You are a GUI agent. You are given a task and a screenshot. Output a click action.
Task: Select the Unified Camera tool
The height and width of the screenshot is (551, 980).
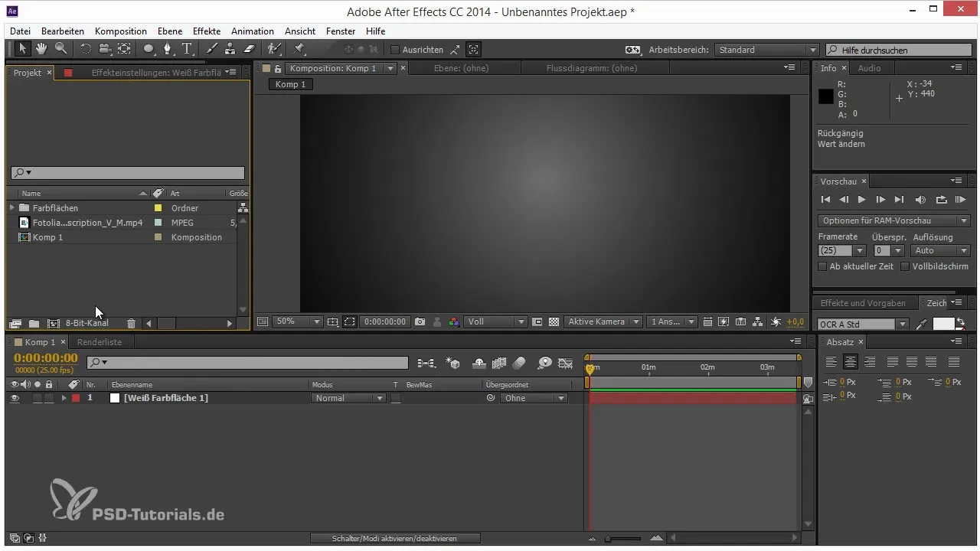tap(105, 49)
